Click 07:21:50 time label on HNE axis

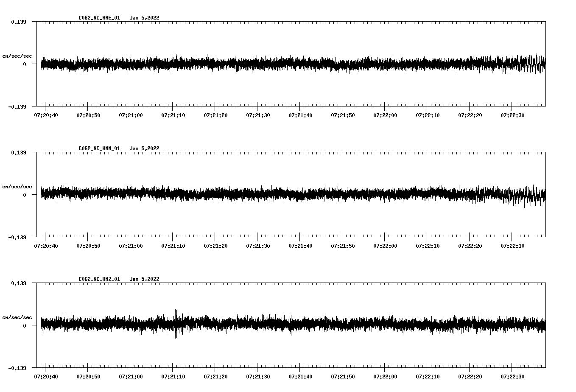pos(343,115)
